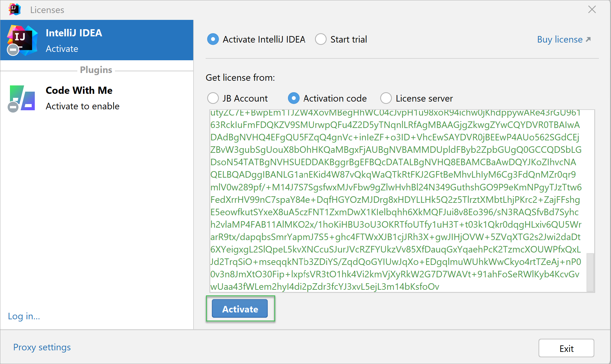Choose JB Account as license source

213,98
